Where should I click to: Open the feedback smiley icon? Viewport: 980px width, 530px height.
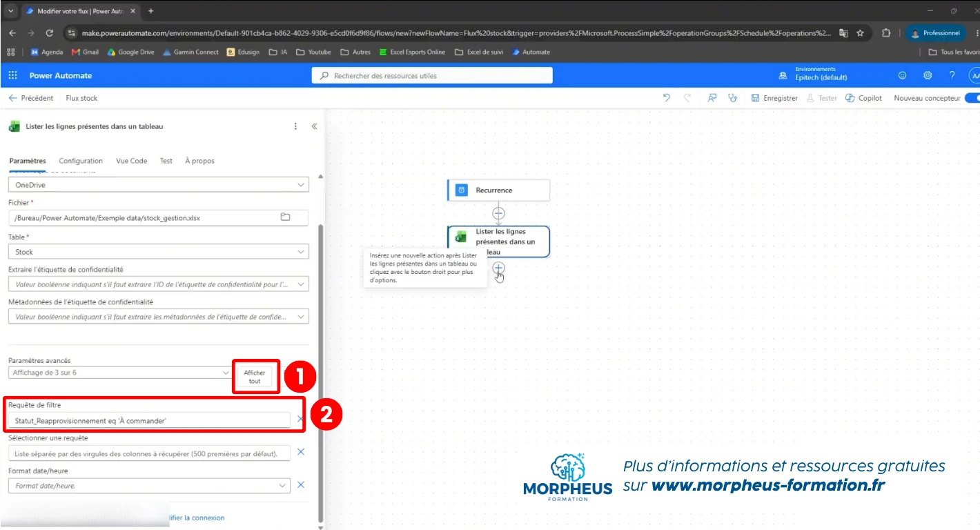[903, 75]
